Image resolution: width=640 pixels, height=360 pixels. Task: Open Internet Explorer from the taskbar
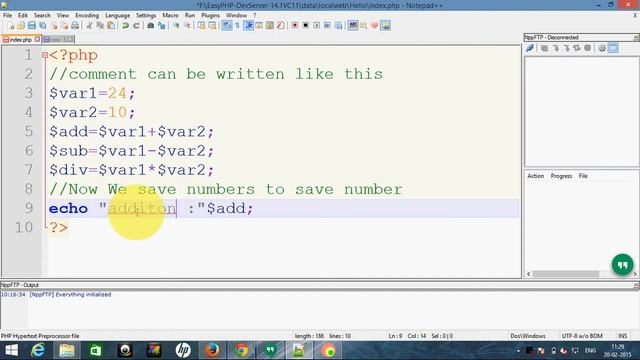click(x=38, y=351)
